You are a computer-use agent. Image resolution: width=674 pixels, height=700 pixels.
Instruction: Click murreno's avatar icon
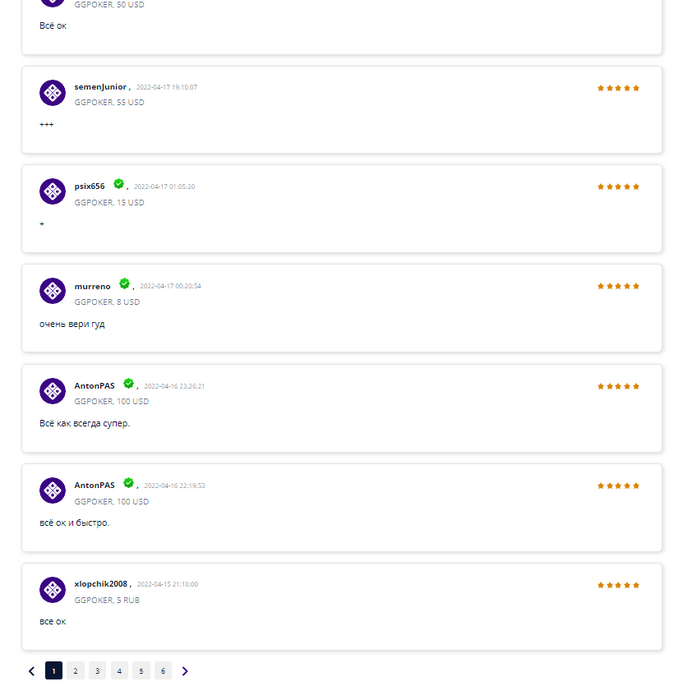click(52, 291)
